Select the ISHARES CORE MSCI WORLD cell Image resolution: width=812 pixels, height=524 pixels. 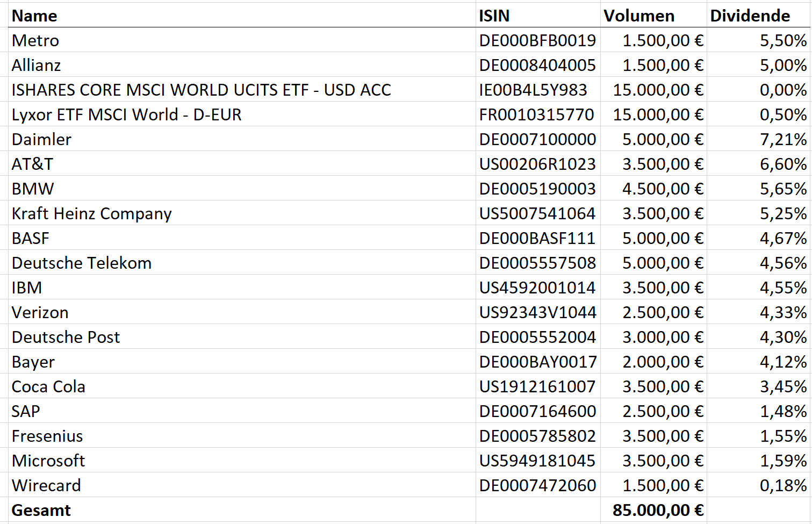(x=201, y=90)
